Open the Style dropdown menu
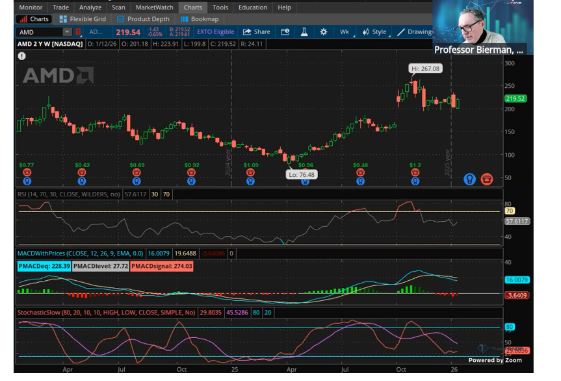Screen dimensions: 561x381 coord(375,32)
